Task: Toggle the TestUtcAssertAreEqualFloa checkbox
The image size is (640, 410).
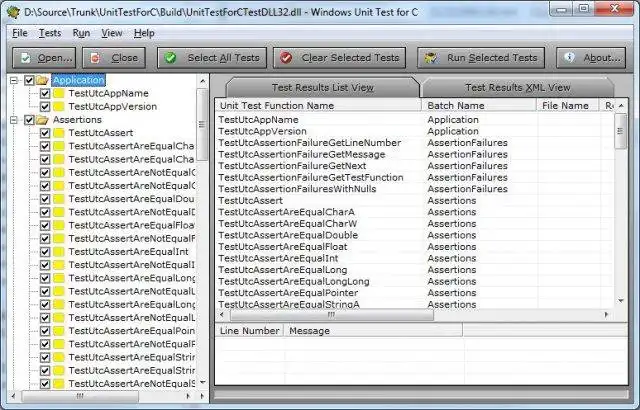Action: 45,225
